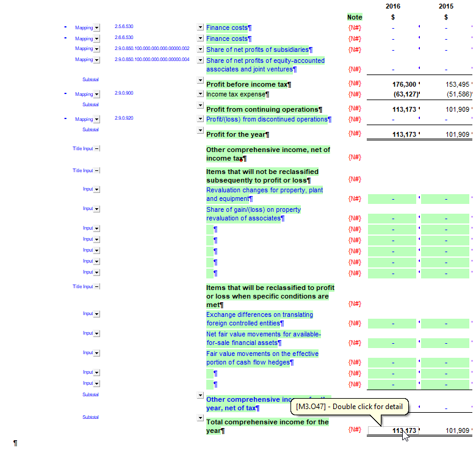Click note reference {N#} for Profit before income tax
Viewport: 476px width, 450px height.
pyautogui.click(x=355, y=83)
